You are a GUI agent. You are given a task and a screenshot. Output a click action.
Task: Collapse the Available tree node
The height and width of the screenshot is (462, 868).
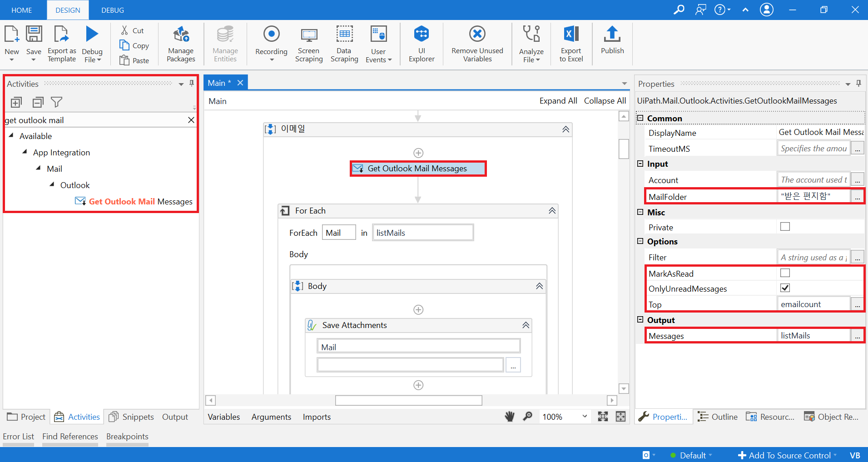[x=11, y=136]
